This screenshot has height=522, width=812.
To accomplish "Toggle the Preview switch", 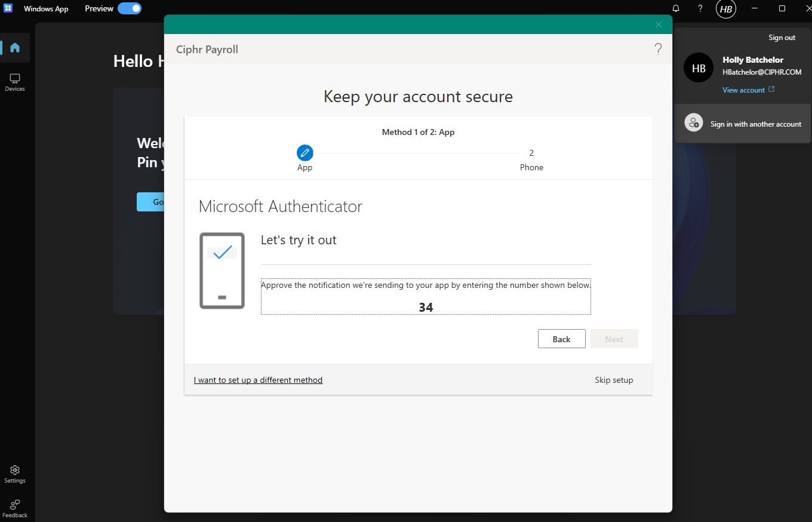I will 129,8.
